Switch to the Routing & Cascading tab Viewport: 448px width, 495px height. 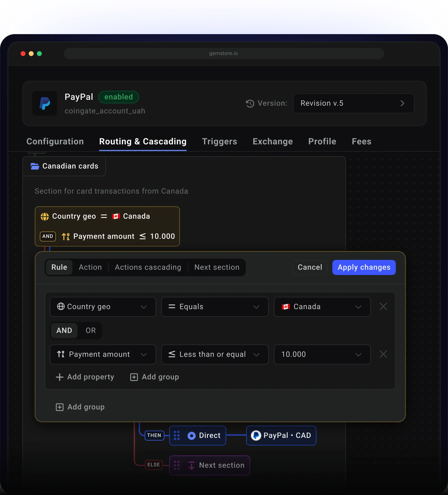pyautogui.click(x=143, y=141)
